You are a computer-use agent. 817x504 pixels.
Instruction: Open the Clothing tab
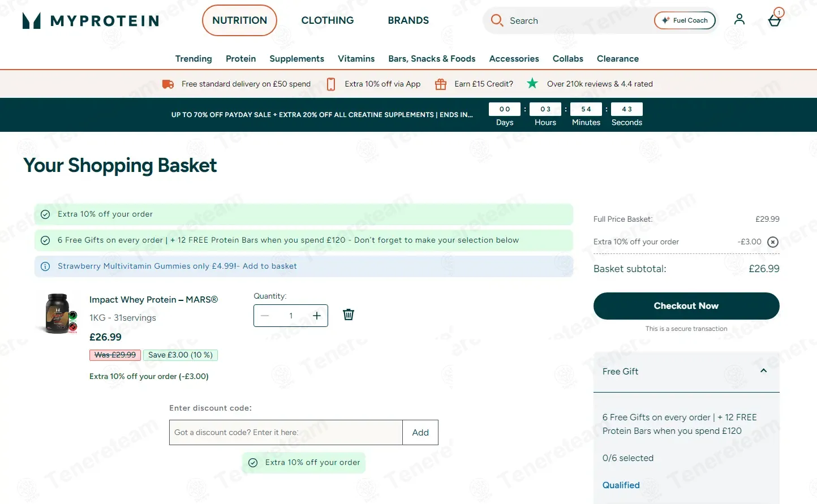328,20
